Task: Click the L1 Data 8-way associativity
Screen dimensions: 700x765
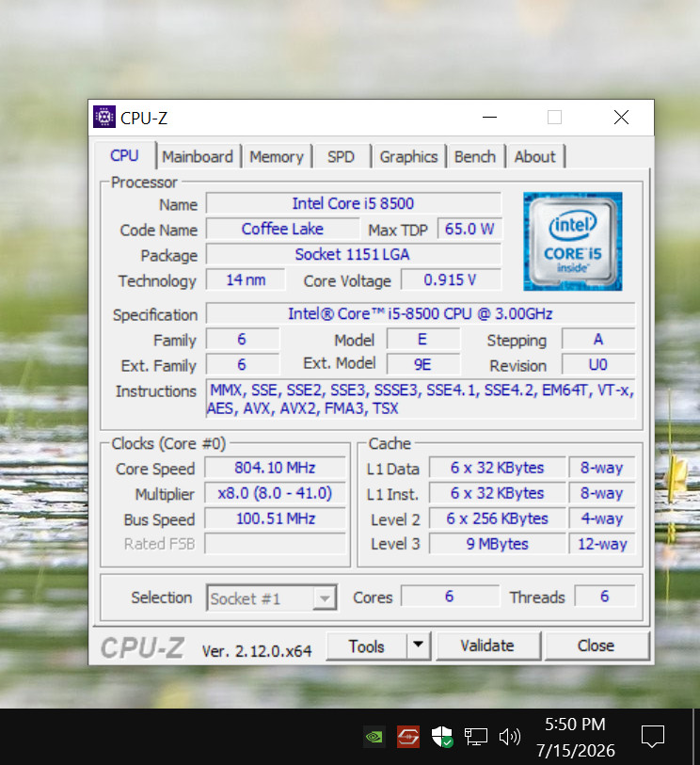Action: (x=602, y=468)
